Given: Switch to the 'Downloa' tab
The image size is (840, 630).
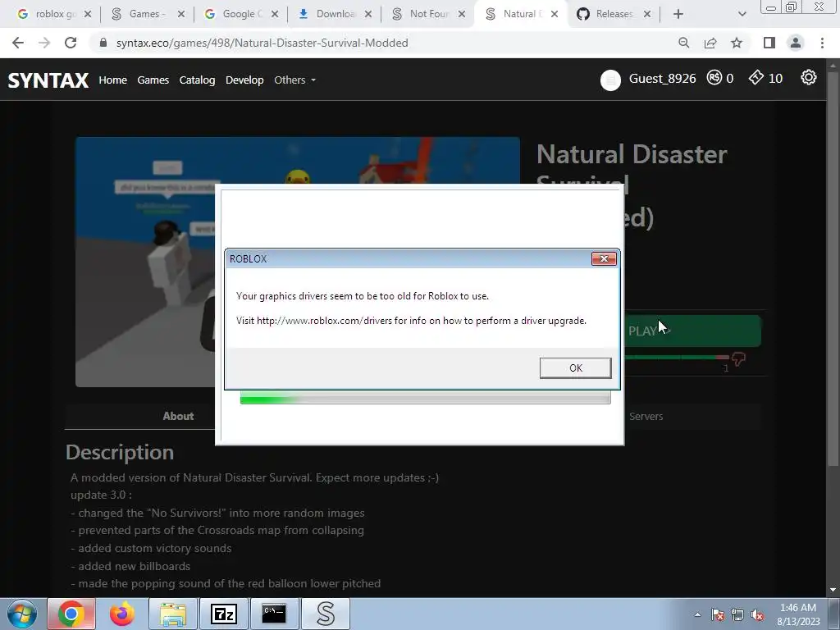Looking at the screenshot, I should click(336, 14).
